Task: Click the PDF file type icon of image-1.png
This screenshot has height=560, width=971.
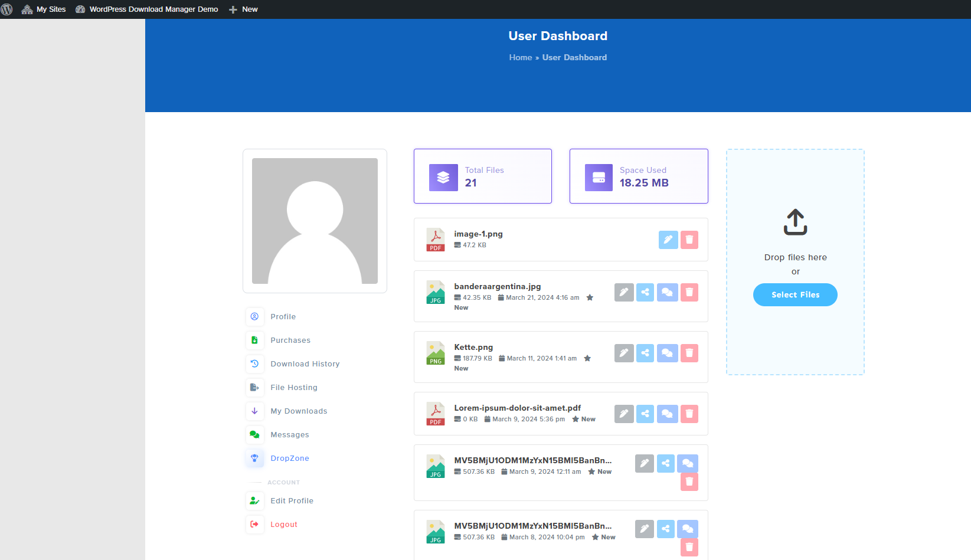Action: click(x=436, y=240)
